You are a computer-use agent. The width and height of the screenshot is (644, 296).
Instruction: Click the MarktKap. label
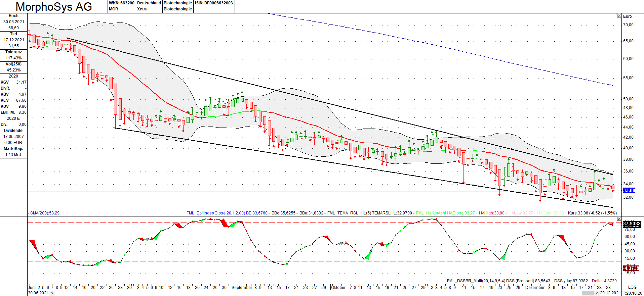click(x=13, y=149)
